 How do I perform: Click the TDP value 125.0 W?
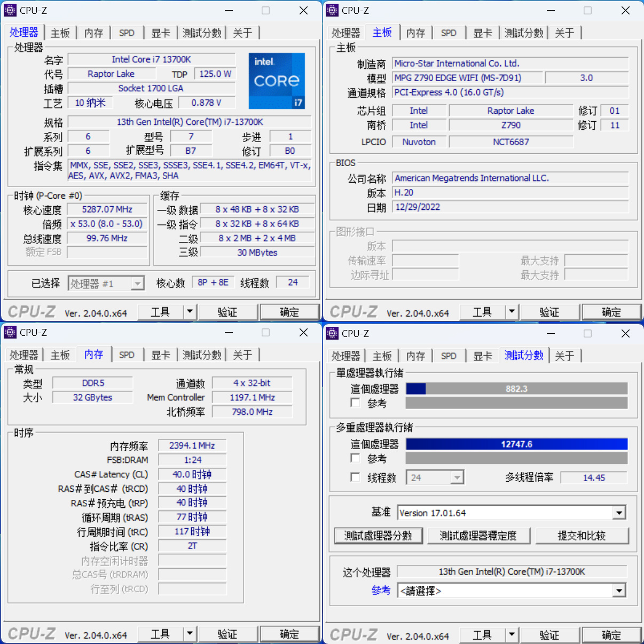pyautogui.click(x=215, y=74)
